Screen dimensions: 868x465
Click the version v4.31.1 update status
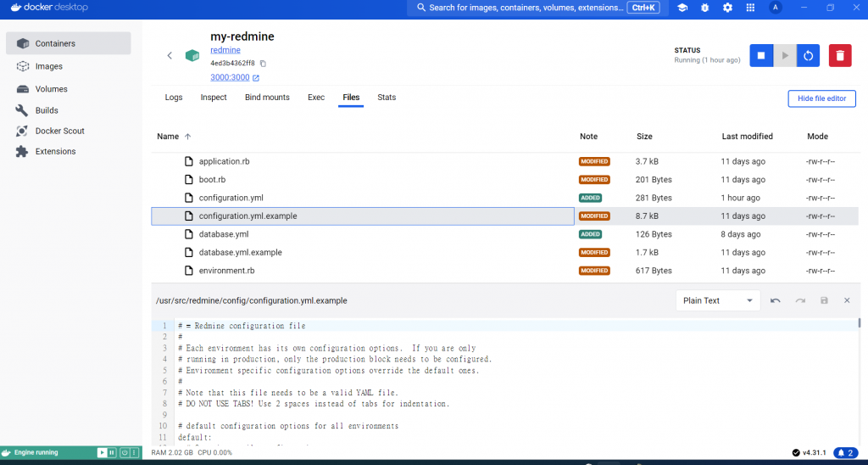[x=809, y=453]
